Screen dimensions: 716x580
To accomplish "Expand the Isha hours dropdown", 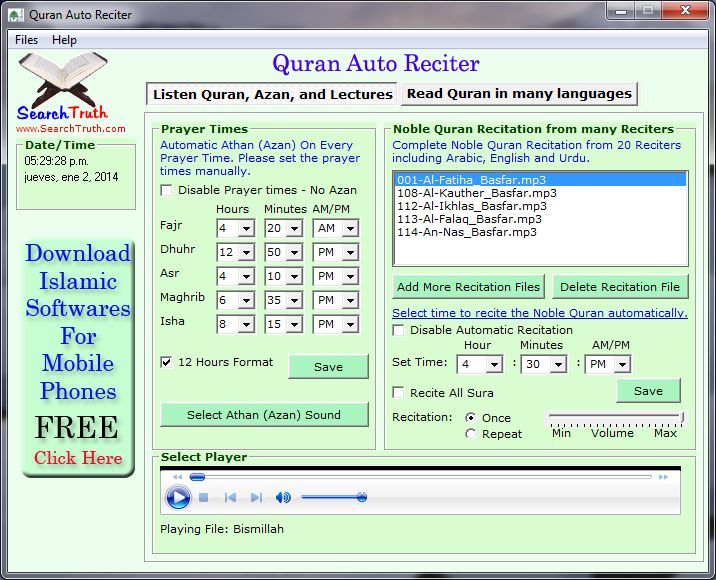I will (x=246, y=324).
